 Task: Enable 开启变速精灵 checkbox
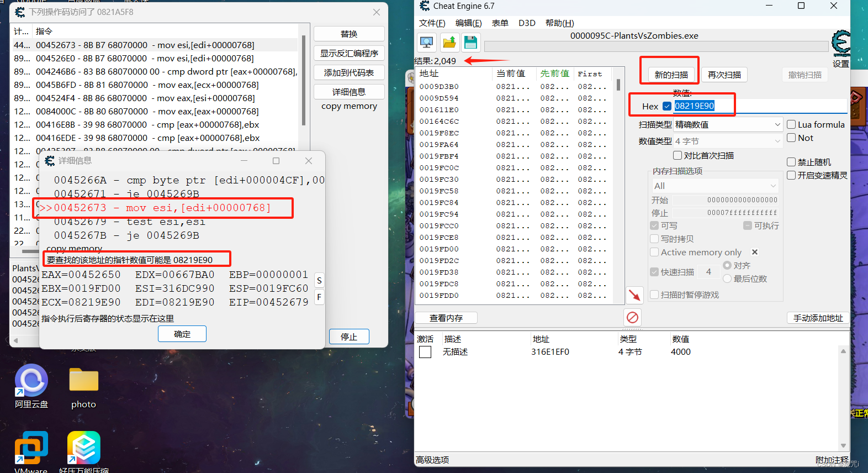pyautogui.click(x=791, y=175)
